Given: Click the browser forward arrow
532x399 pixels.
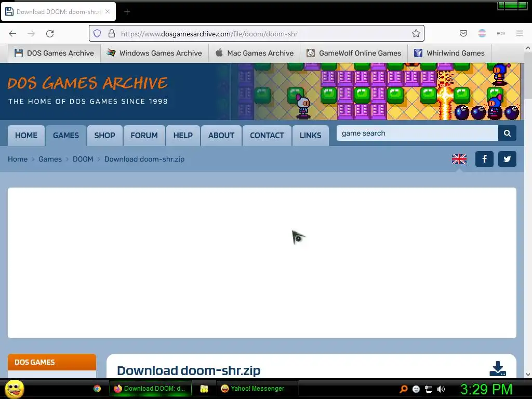Looking at the screenshot, I should pos(31,34).
